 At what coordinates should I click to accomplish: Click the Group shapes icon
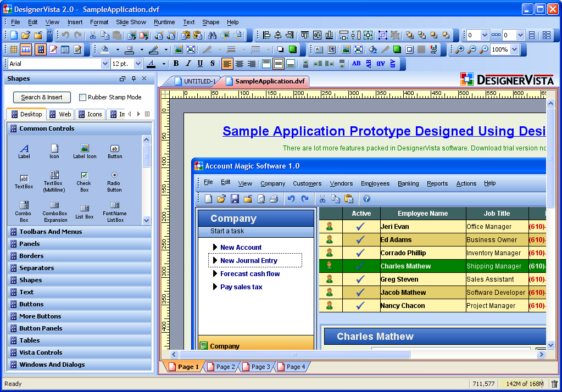tap(383, 35)
